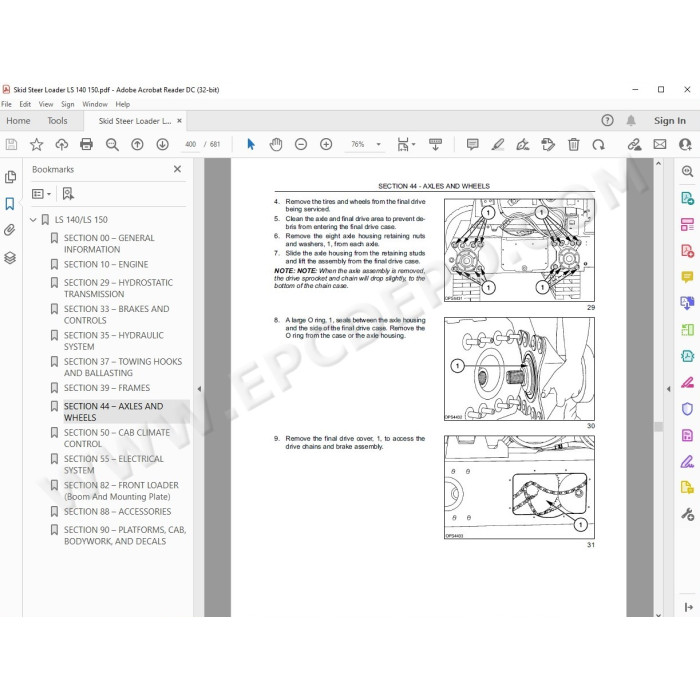Image resolution: width=700 pixels, height=700 pixels.
Task: Open Section 55 – Electrical System bookmark
Action: pos(113,464)
